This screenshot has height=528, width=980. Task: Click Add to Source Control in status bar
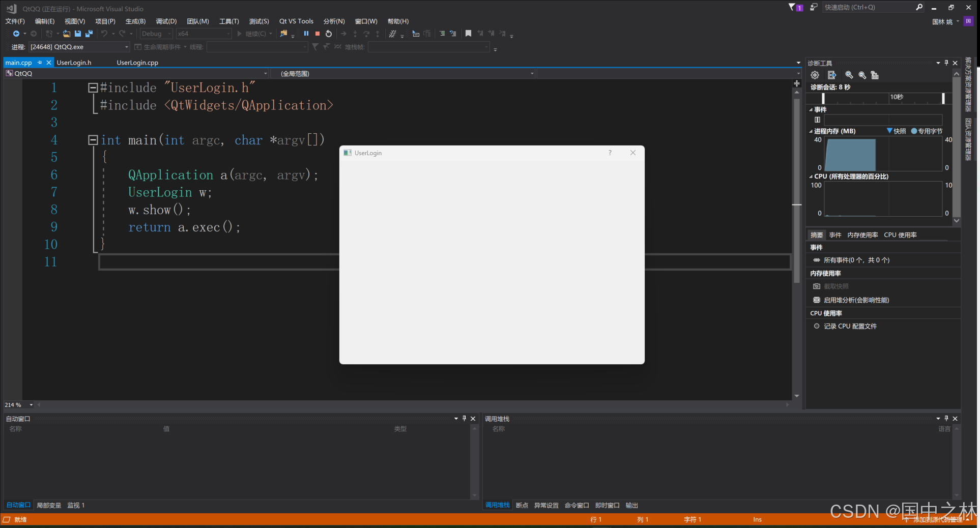(x=937, y=519)
